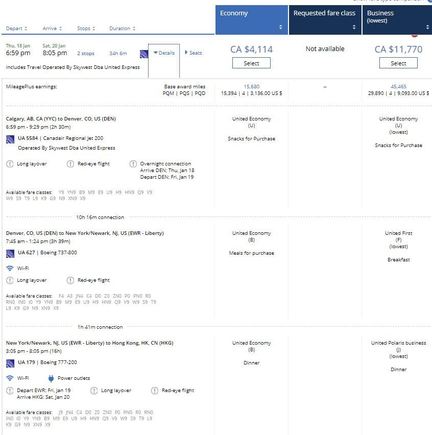Click info icon next to Depart EWR: Fri, Jan 19
The width and height of the screenshot is (432, 435).
pyautogui.click(x=10, y=390)
